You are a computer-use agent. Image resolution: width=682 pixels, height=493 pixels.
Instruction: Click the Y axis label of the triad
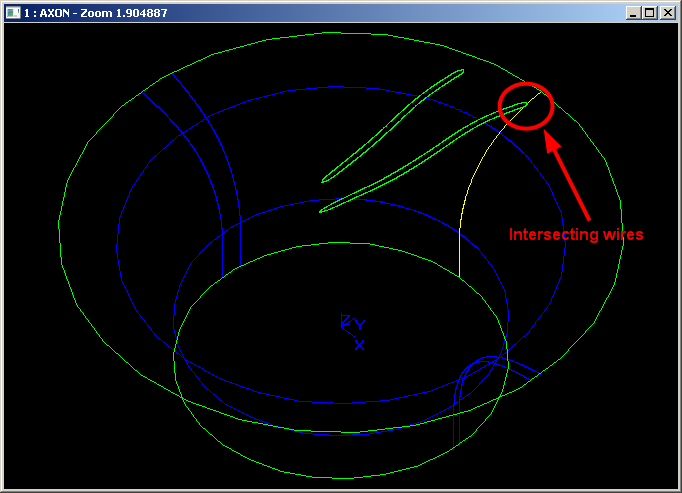[x=361, y=324]
